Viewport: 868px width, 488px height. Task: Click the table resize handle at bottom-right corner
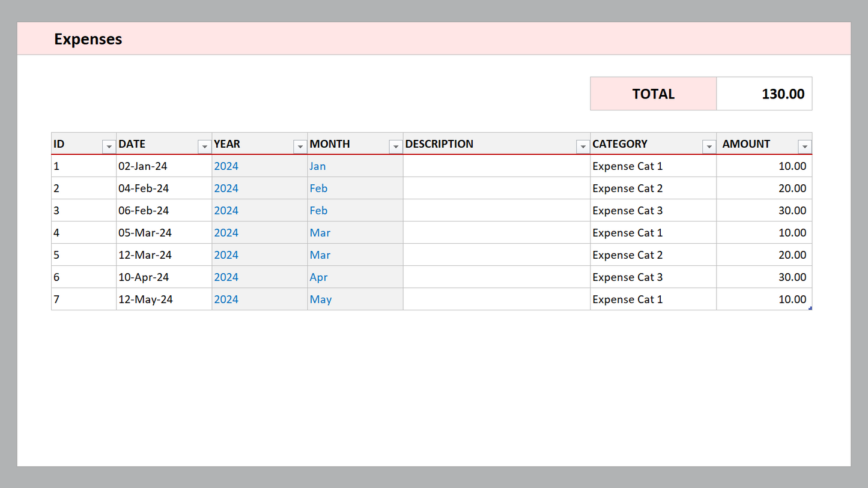(x=810, y=309)
